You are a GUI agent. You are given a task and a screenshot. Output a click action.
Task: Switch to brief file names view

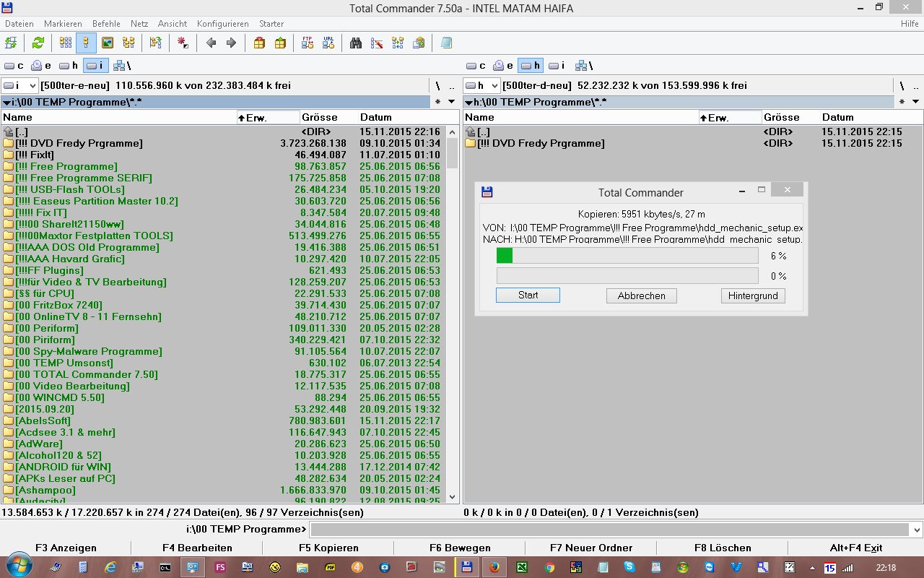point(66,43)
